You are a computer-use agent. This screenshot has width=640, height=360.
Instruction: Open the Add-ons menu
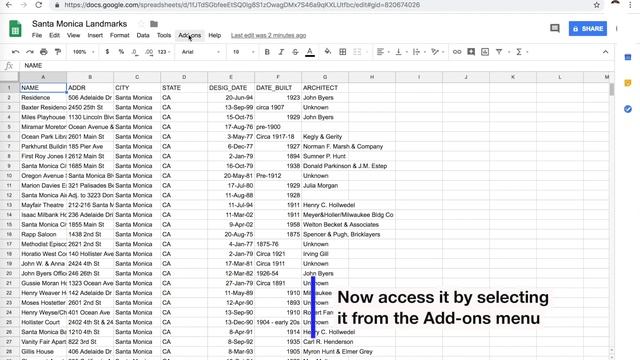tap(189, 36)
